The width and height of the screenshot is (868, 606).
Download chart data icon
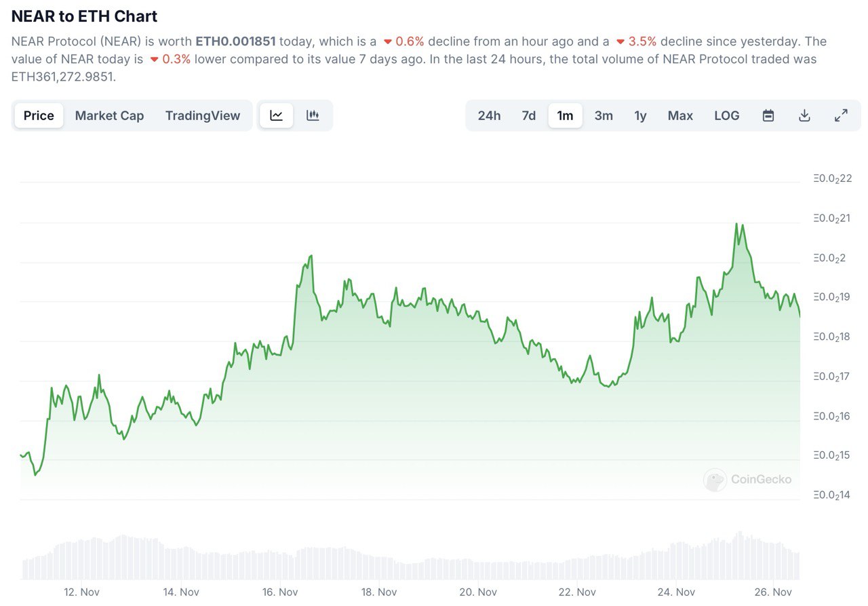[x=804, y=115]
